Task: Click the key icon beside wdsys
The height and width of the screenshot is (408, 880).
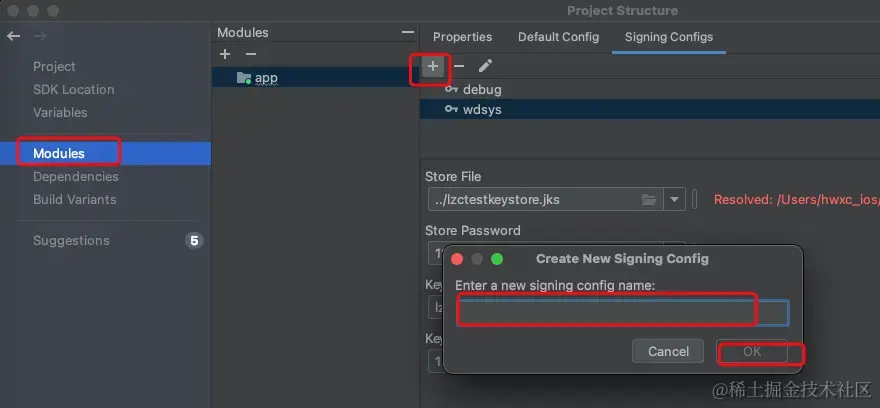Action: tap(451, 109)
